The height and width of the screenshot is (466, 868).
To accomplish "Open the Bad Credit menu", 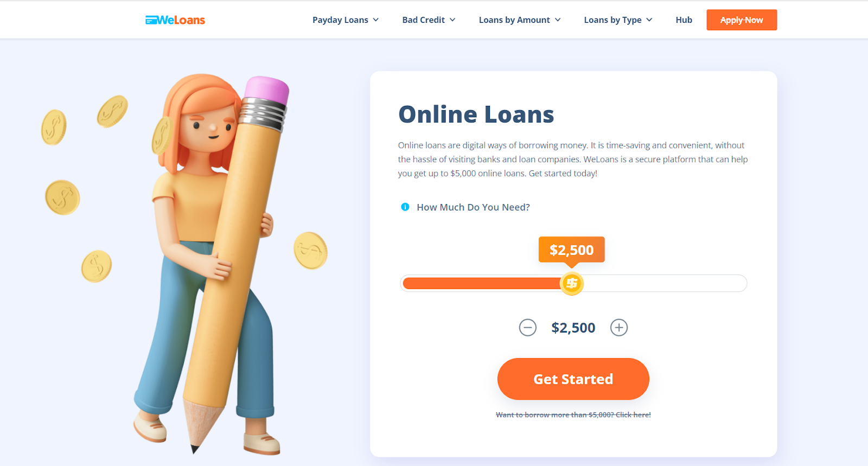I will pyautogui.click(x=423, y=20).
